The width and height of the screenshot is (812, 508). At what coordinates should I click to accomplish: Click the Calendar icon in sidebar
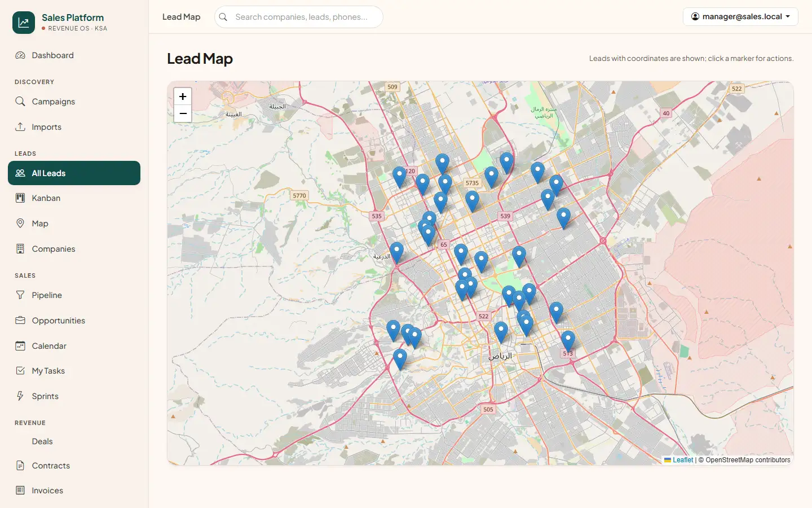20,346
